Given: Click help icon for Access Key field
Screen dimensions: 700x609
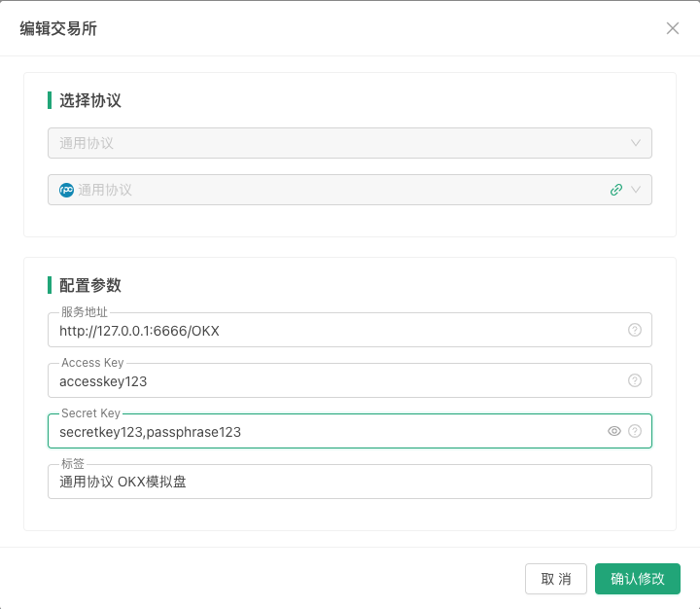Looking at the screenshot, I should click(x=635, y=380).
